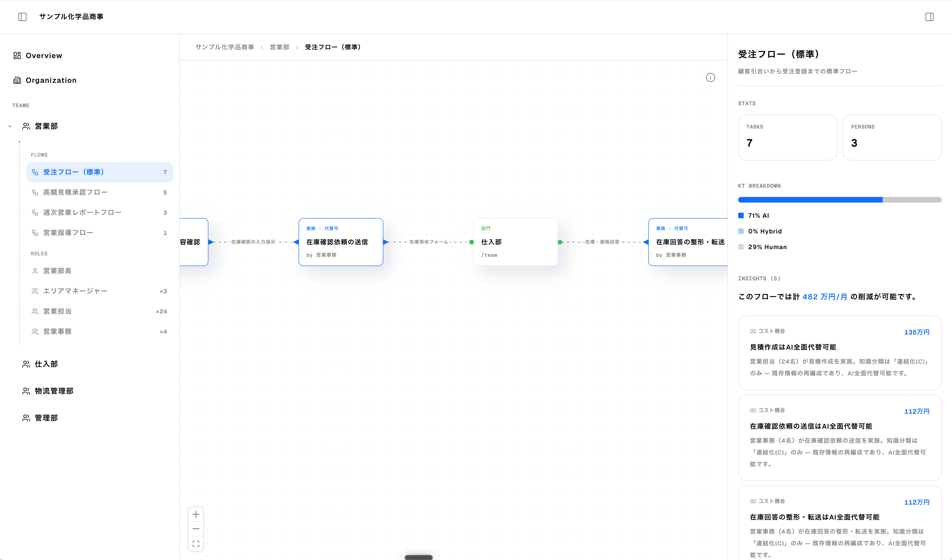The height and width of the screenshot is (560, 952).
Task: Toggle the right details panel icon
Action: pos(929,17)
